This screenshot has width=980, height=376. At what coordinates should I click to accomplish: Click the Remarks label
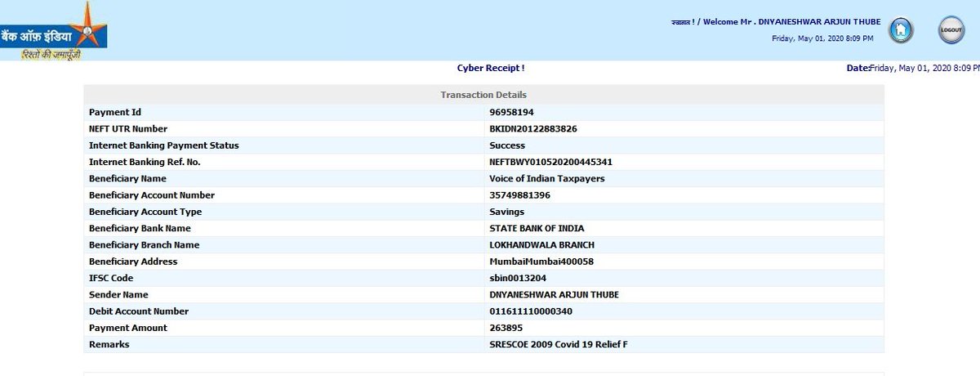pos(109,344)
